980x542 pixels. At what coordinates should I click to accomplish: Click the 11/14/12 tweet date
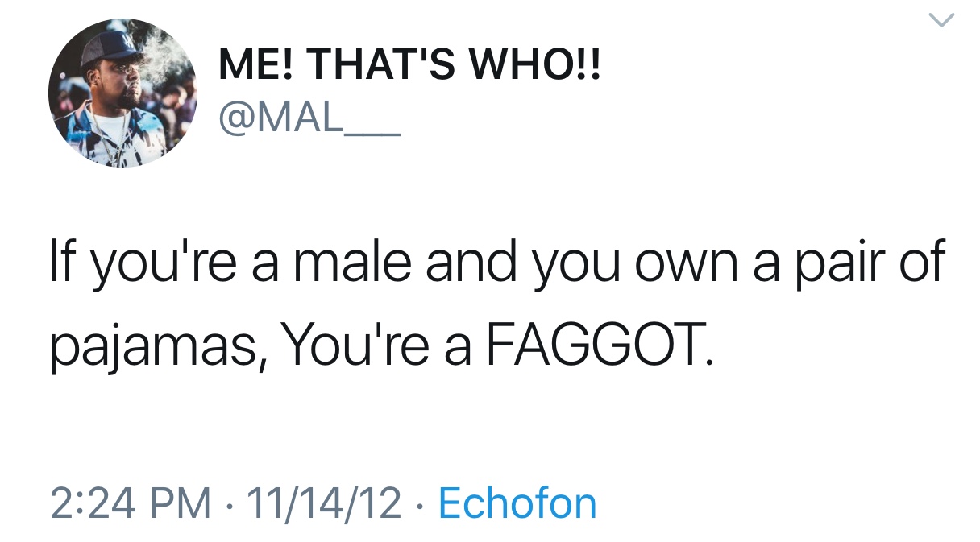tap(324, 503)
